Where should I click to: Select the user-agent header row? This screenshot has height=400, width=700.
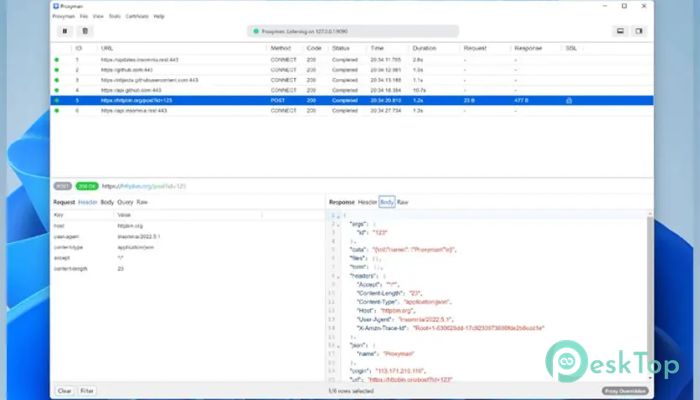188,237
